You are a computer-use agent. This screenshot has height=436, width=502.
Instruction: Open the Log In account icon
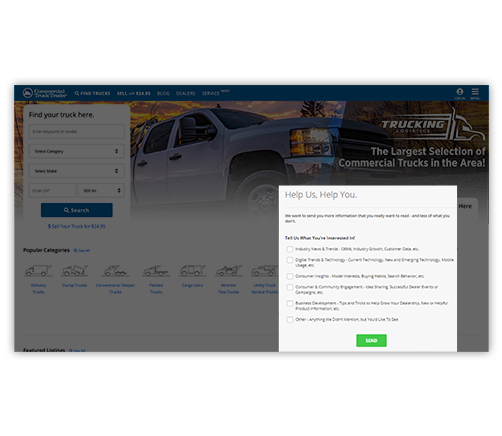[x=460, y=94]
